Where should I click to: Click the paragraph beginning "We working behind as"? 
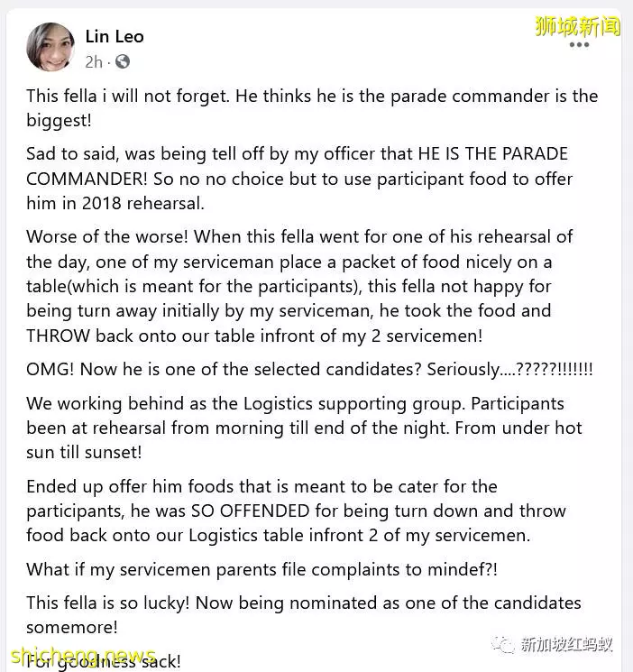coord(304,428)
